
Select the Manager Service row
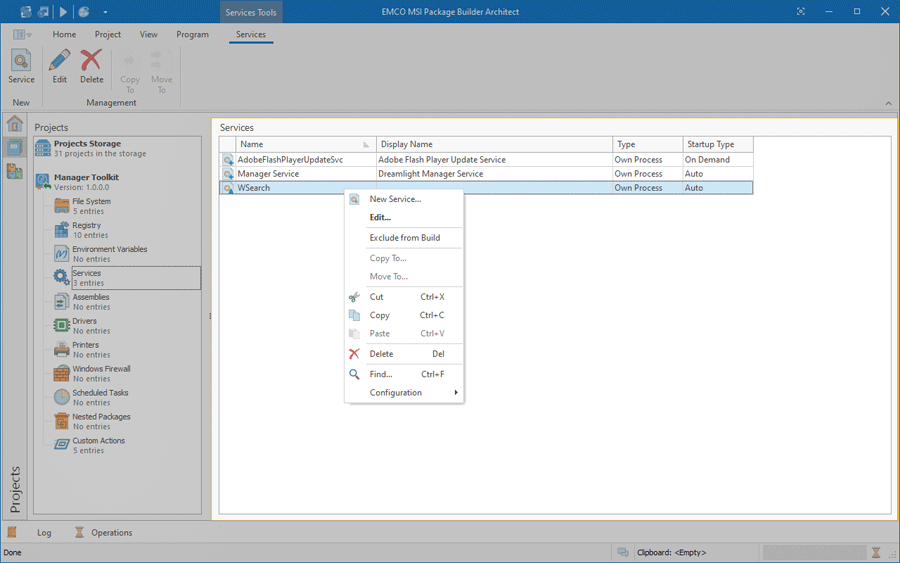[486, 174]
